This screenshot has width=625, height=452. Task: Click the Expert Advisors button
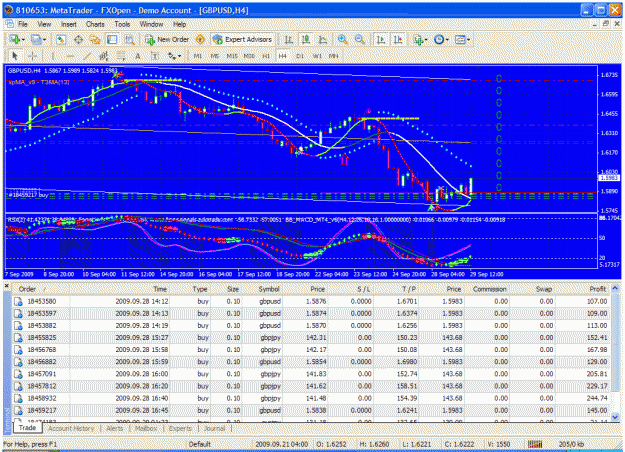[242, 39]
